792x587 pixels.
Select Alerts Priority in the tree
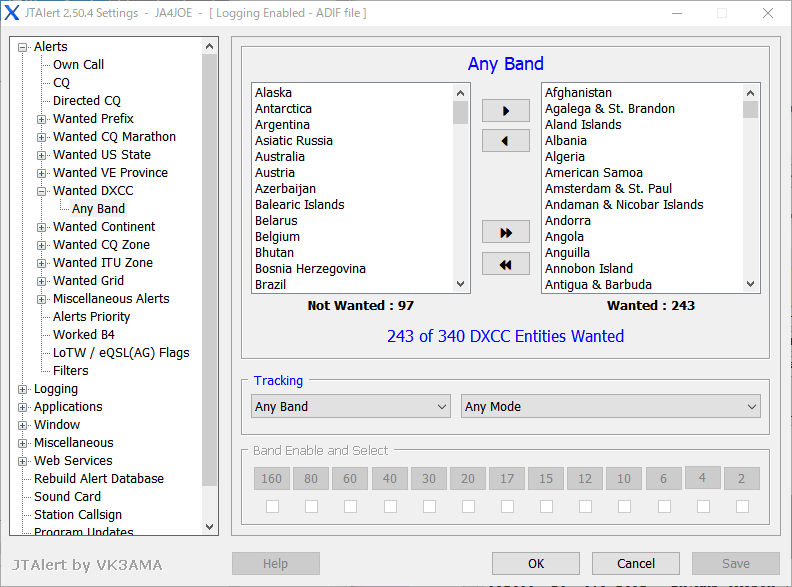(x=91, y=317)
